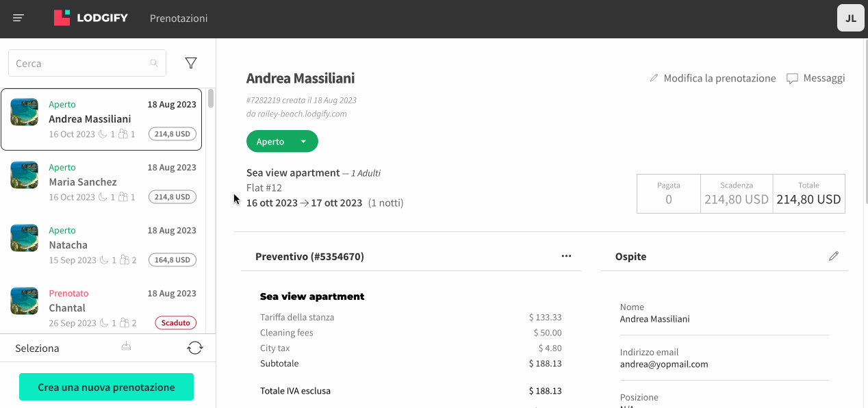Open the booking filter icon

click(x=191, y=63)
